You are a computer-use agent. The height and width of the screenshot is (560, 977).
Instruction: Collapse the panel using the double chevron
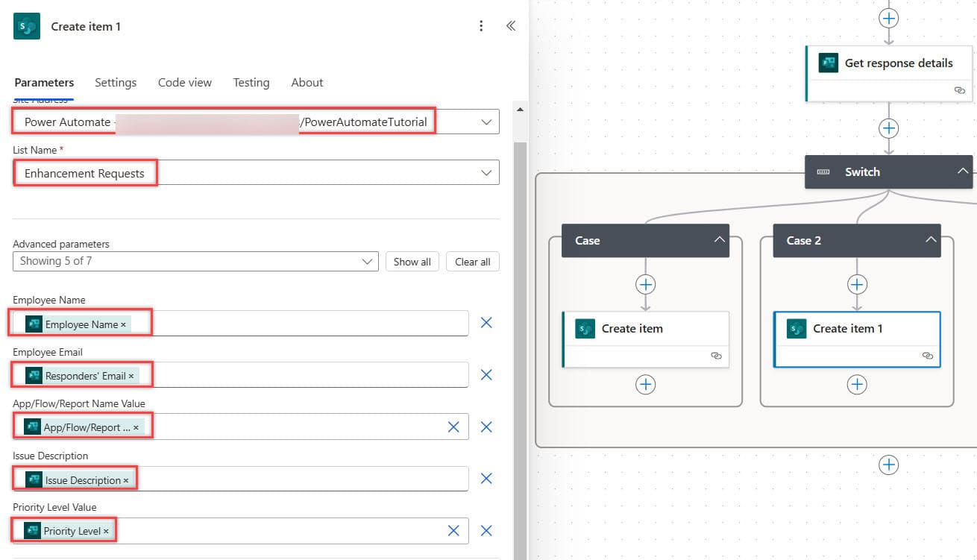(x=511, y=25)
